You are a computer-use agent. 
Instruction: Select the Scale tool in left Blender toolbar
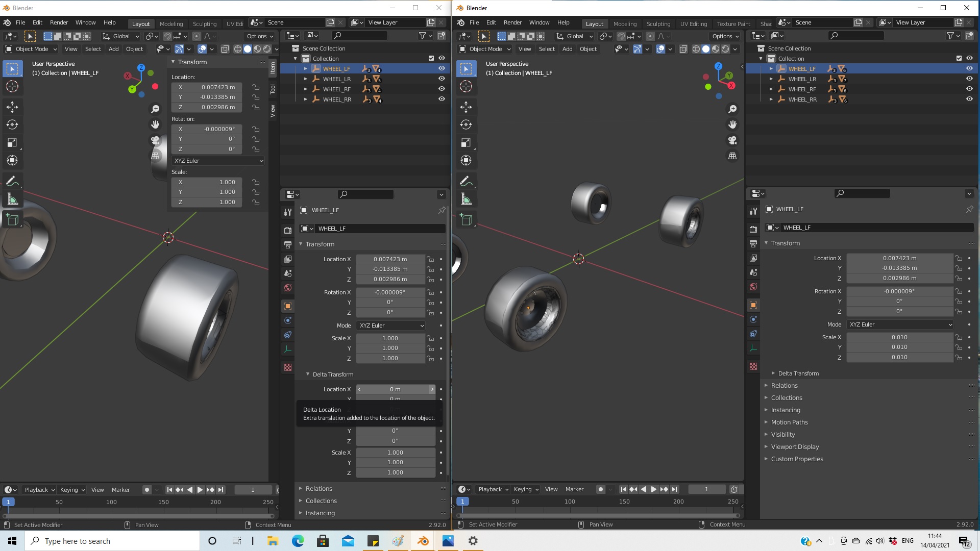pyautogui.click(x=12, y=142)
